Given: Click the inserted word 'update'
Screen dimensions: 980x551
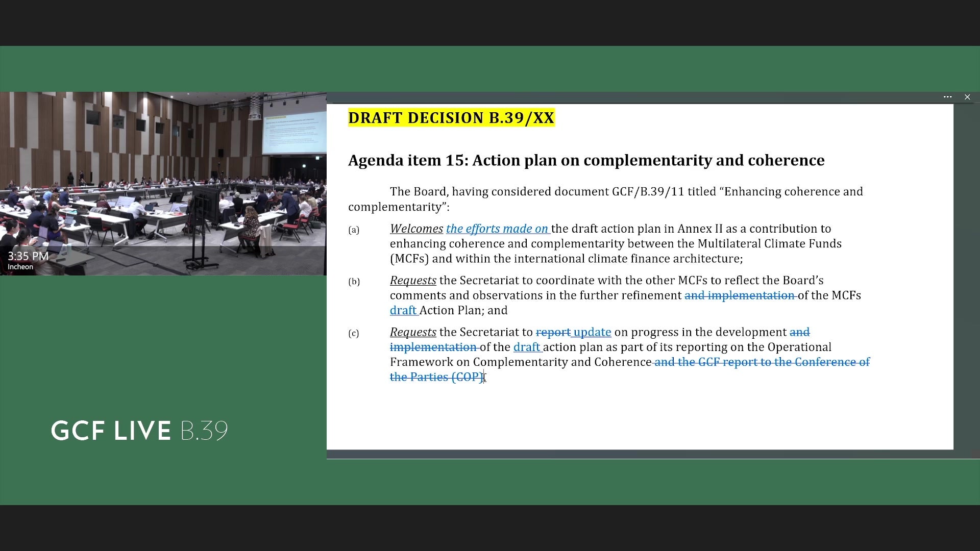Looking at the screenshot, I should pos(592,332).
